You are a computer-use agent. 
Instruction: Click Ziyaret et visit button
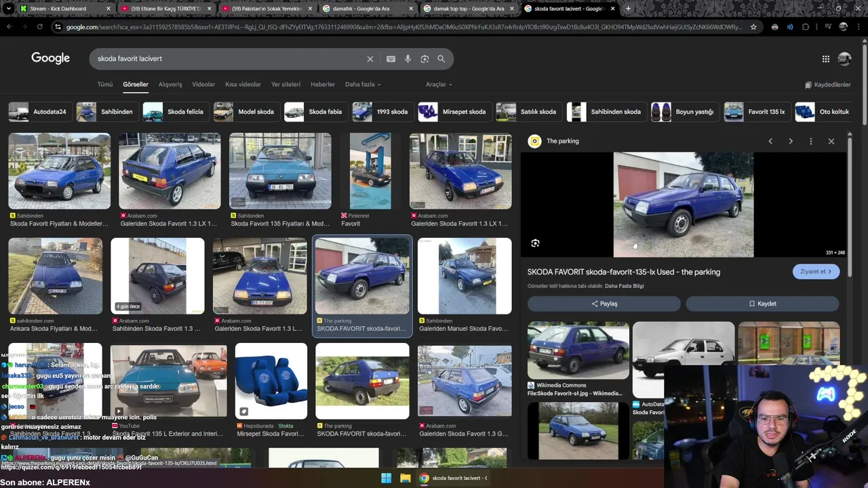pyautogui.click(x=816, y=272)
